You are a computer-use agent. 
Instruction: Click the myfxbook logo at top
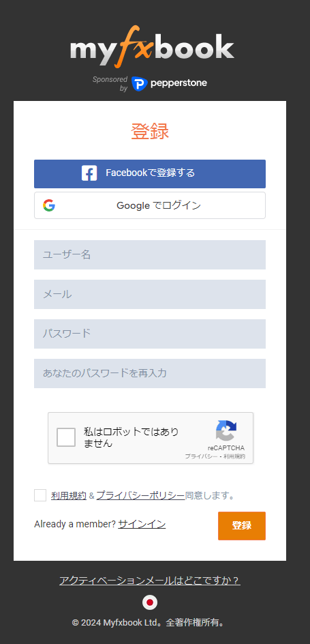pyautogui.click(x=152, y=48)
